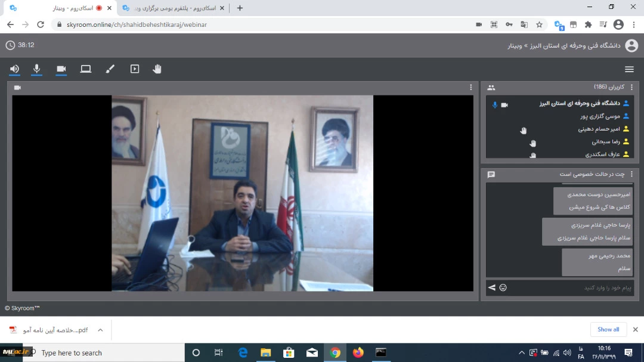
Task: Click Show all downloads button
Action: click(x=608, y=329)
